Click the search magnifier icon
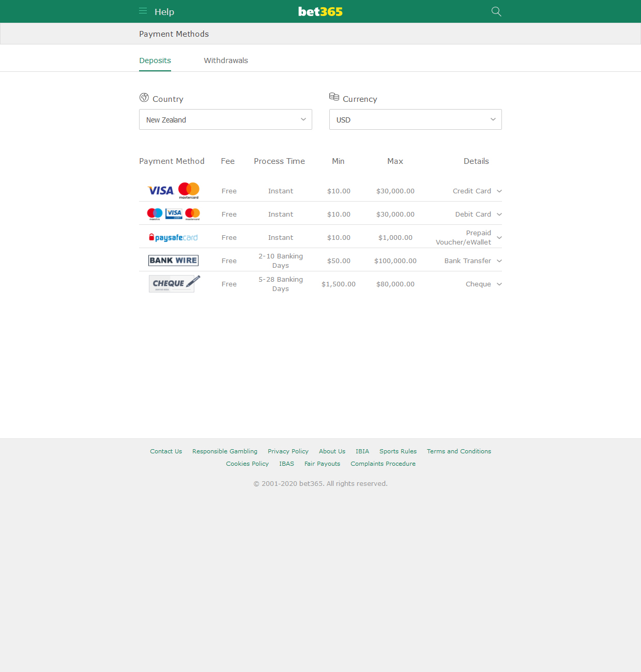This screenshot has height=672, width=641. point(496,11)
